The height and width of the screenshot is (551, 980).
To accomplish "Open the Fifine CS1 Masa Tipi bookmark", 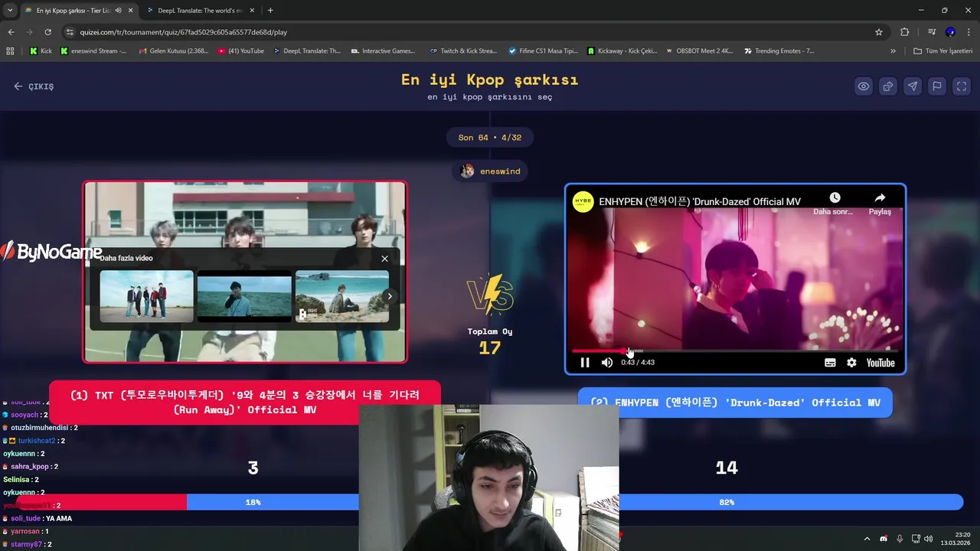I will click(543, 51).
